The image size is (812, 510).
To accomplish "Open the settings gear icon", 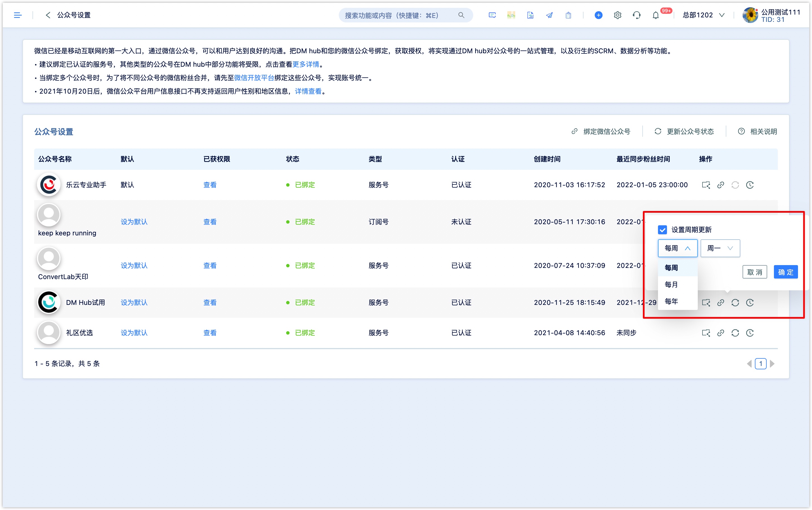I will (617, 15).
